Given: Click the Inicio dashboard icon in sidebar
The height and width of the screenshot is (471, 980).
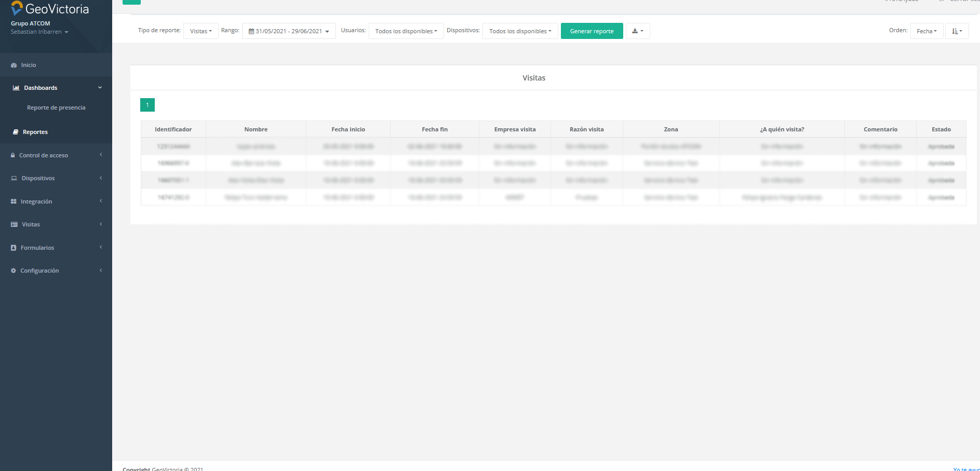Looking at the screenshot, I should [14, 65].
